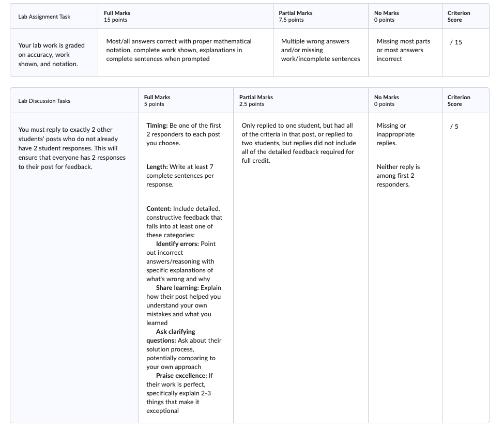Select the Full Marks 5 points header
Screen dimensions: 504x430
coord(157,101)
